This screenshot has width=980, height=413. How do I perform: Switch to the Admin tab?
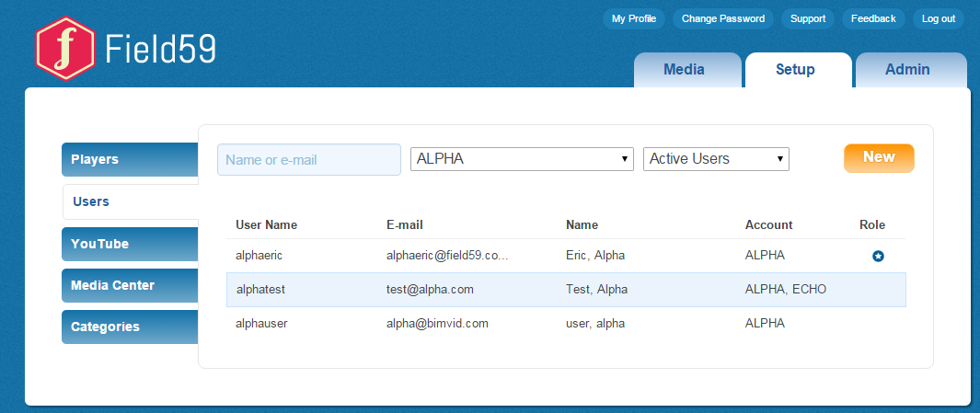[x=907, y=70]
